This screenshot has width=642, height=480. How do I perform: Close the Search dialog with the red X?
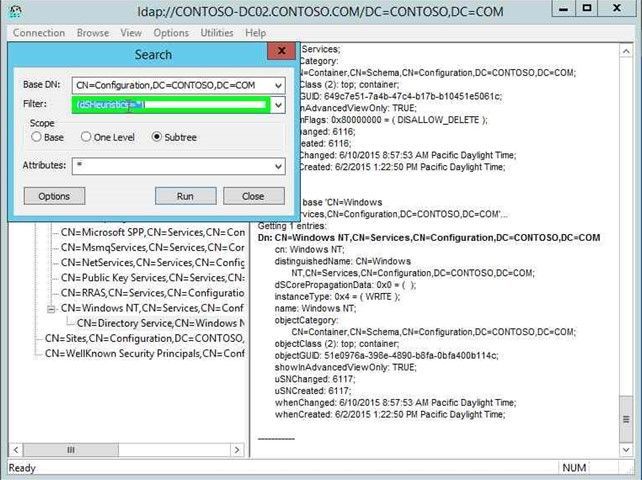[281, 50]
